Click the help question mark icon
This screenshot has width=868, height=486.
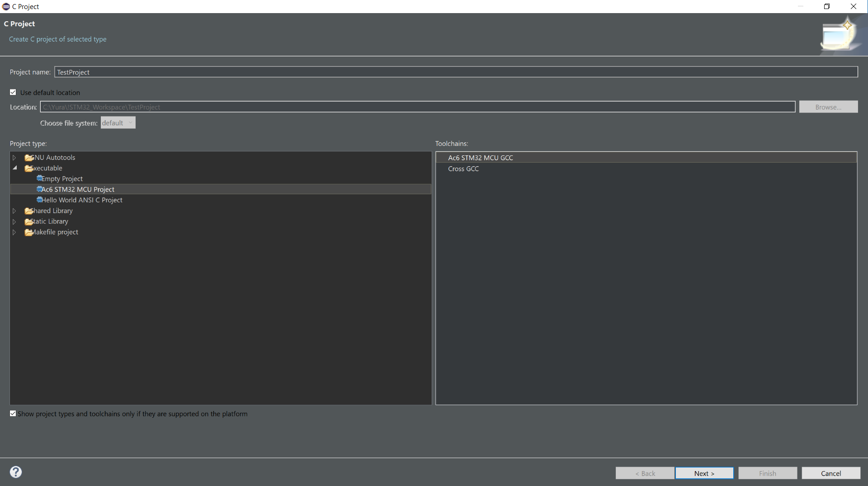tap(16, 472)
